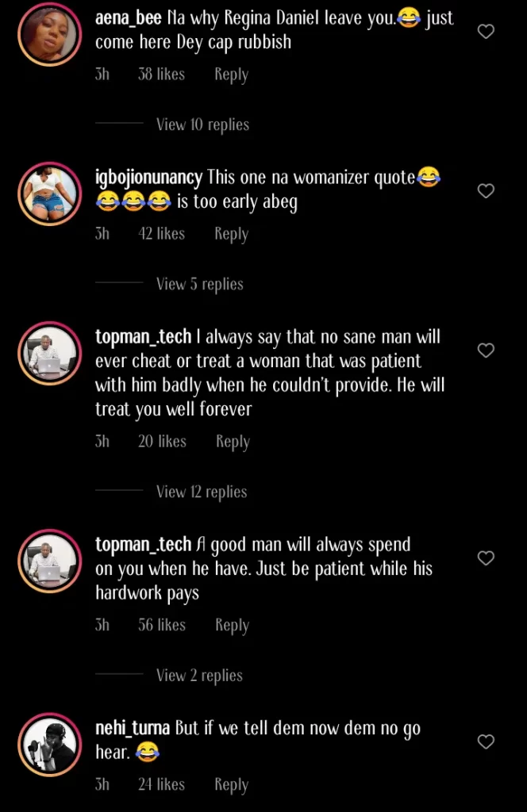527x812 pixels.
Task: Open nehi_turna username link
Action: pyautogui.click(x=133, y=728)
